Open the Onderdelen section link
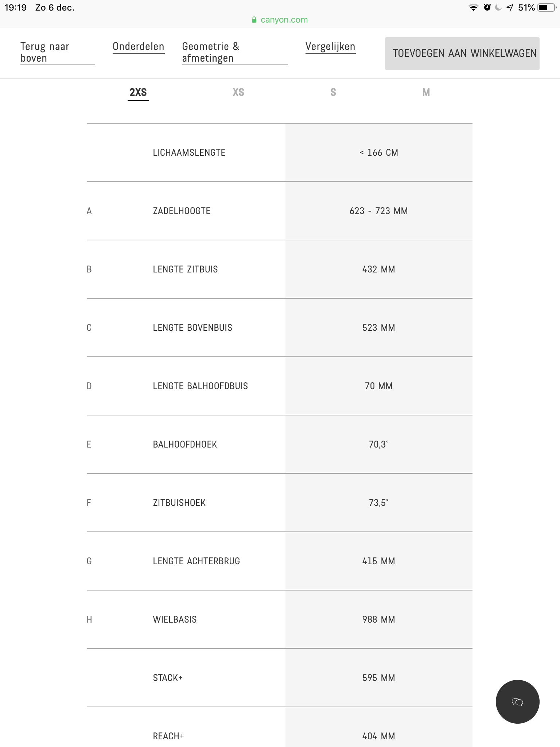The height and width of the screenshot is (747, 560). [x=139, y=47]
